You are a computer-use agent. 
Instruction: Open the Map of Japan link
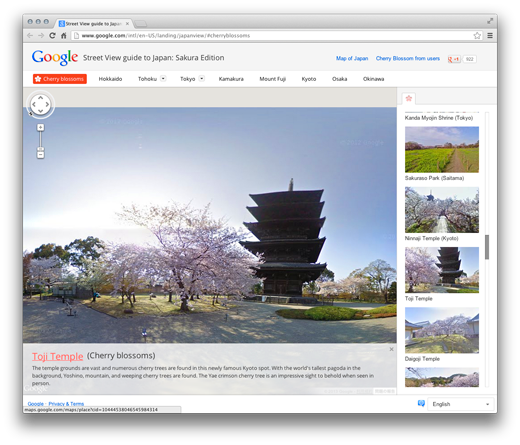tap(352, 58)
